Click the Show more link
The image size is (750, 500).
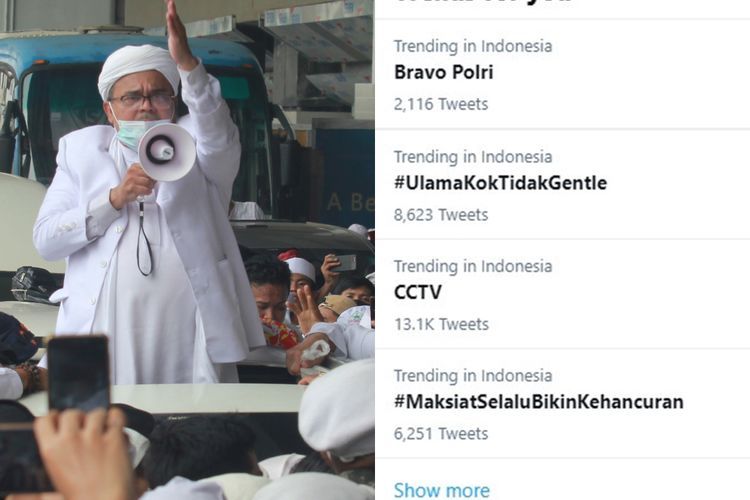(x=442, y=490)
